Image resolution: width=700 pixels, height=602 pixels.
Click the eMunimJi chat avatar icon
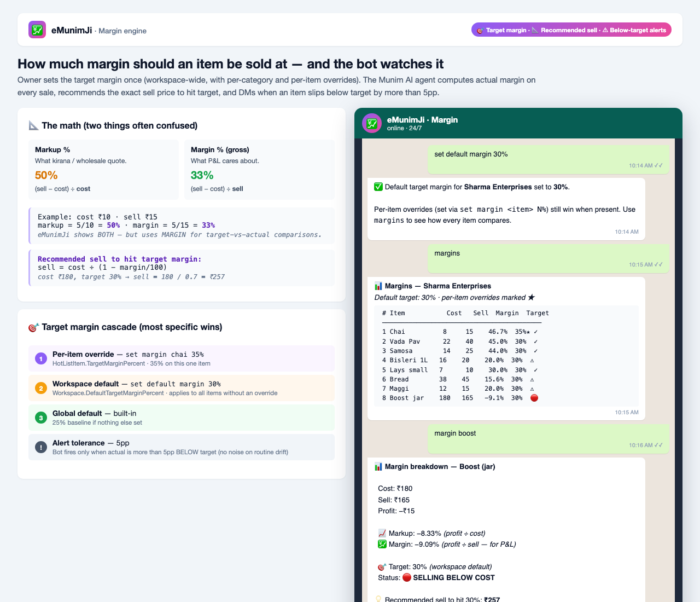[372, 123]
